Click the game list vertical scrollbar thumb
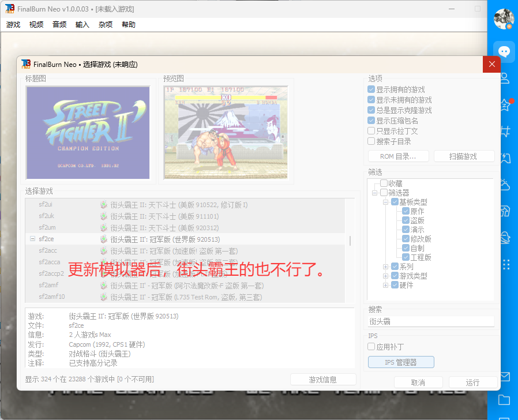 click(350, 241)
